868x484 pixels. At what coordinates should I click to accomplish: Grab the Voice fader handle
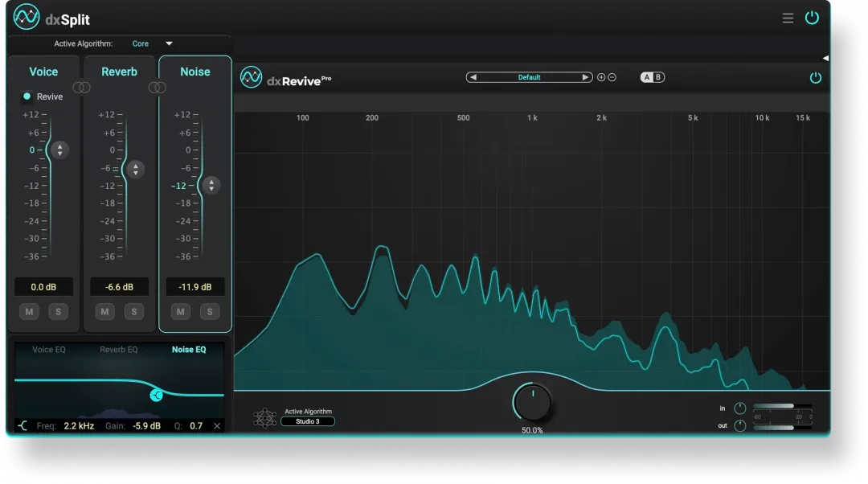59,150
